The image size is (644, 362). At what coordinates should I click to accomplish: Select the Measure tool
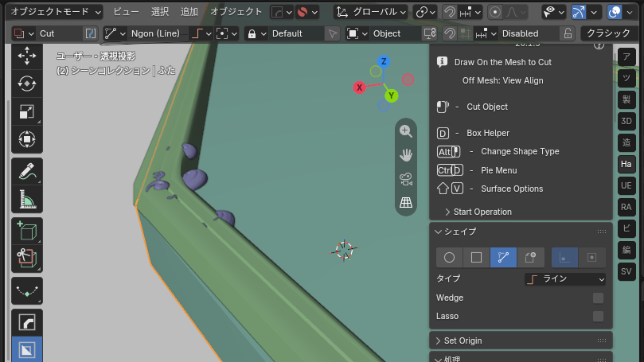pos(27,200)
